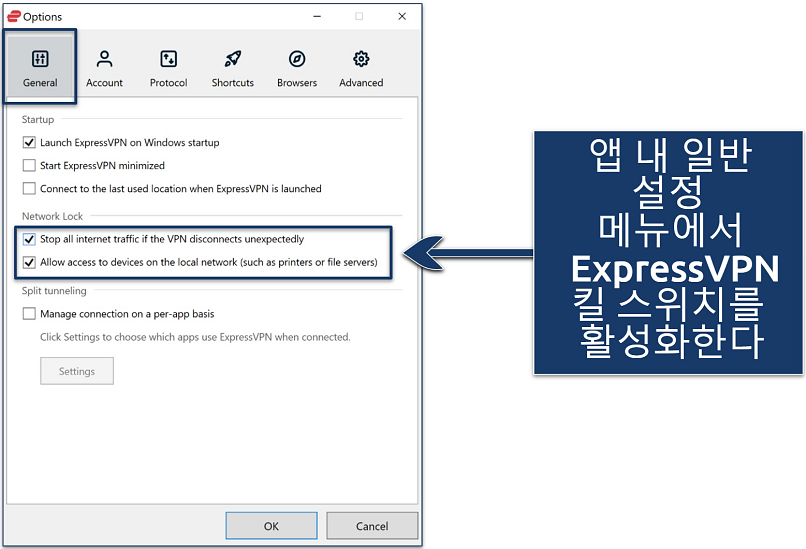Enable Connect to the last used location
This screenshot has width=806, height=549.
pyautogui.click(x=29, y=189)
